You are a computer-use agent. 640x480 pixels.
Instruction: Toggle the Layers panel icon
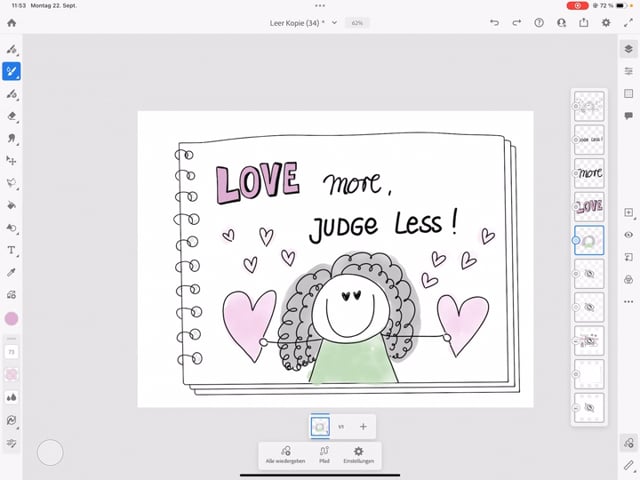[628, 49]
